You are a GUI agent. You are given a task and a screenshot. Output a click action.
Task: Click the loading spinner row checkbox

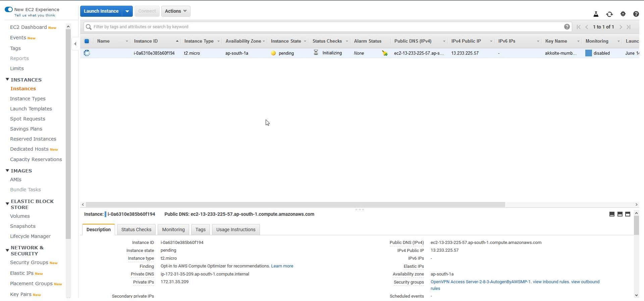point(87,53)
